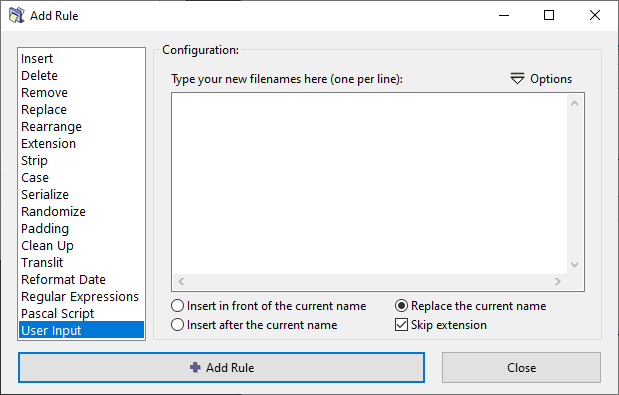Choose the Padding rule

click(x=81, y=228)
